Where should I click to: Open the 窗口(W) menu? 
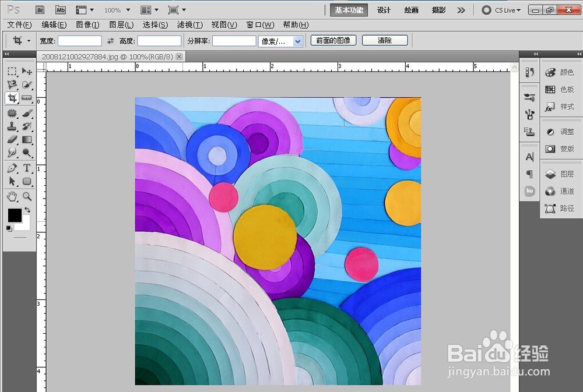(260, 25)
